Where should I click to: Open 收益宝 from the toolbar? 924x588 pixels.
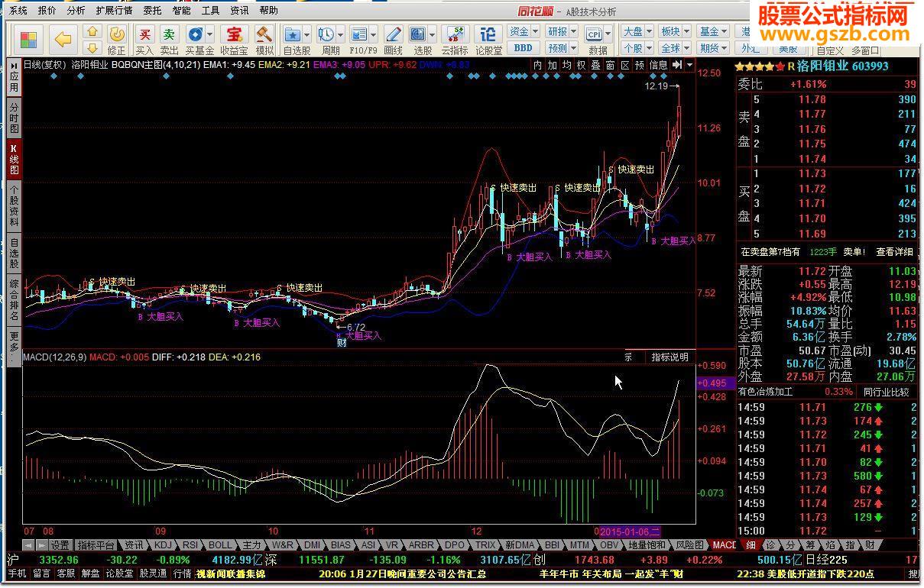[x=233, y=40]
